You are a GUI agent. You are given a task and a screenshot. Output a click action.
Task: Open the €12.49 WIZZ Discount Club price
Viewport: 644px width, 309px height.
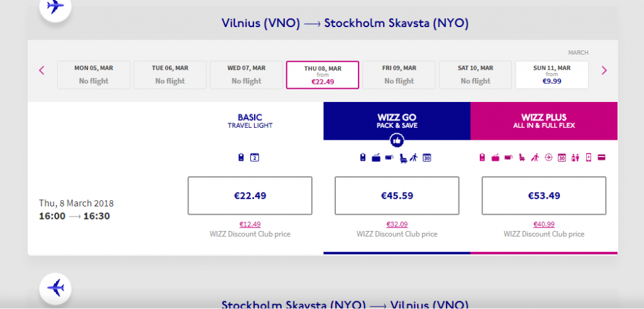(x=250, y=224)
